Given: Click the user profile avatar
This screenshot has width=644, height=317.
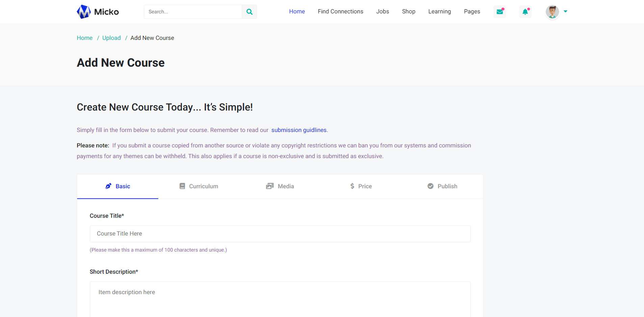Looking at the screenshot, I should click(552, 12).
